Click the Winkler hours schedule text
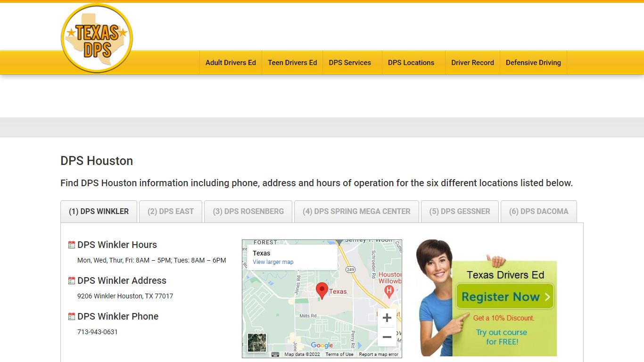Screen dimensions: 644x362 pyautogui.click(x=152, y=260)
